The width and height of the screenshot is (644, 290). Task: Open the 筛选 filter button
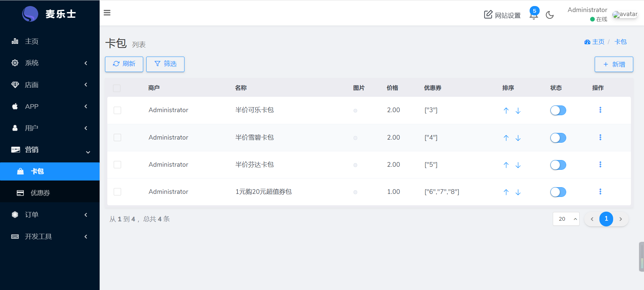165,64
